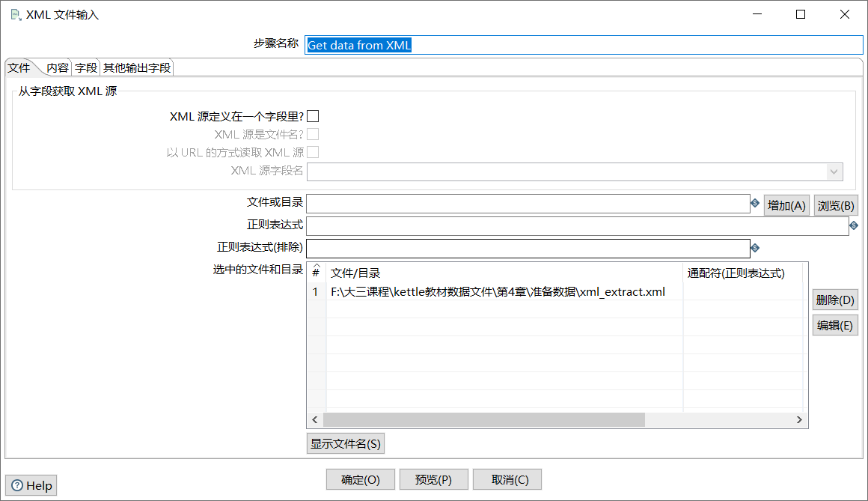Close the XML 文件输入 dialog window
This screenshot has width=868, height=501.
pos(844,14)
